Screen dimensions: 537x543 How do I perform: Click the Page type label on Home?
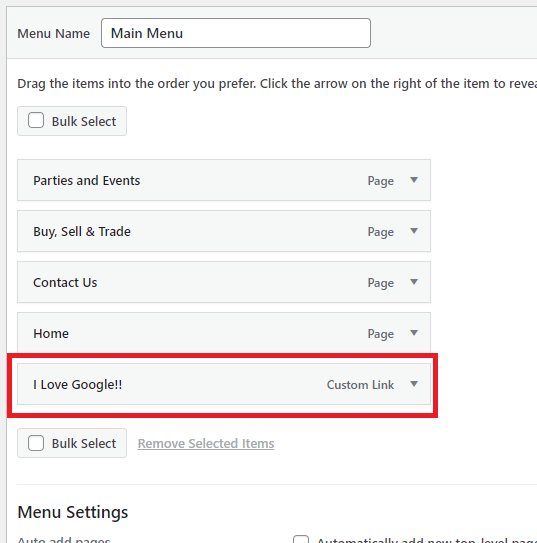381,334
